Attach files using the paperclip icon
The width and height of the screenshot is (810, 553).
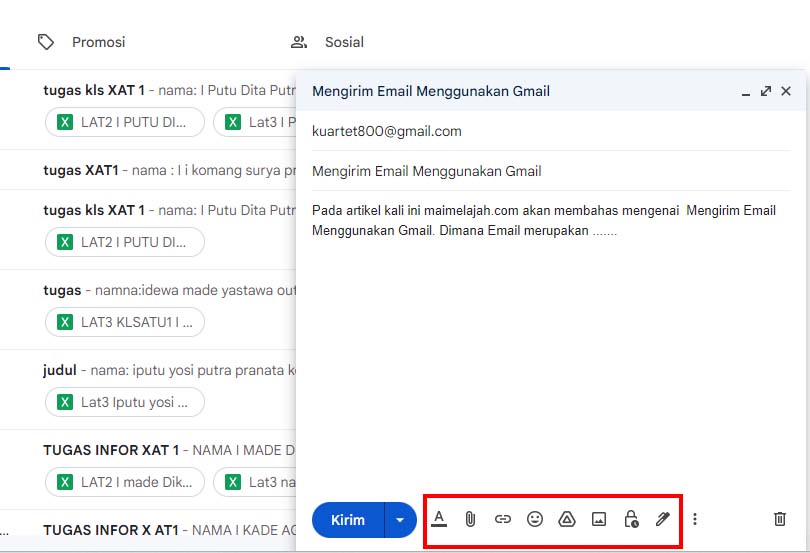pyautogui.click(x=470, y=519)
